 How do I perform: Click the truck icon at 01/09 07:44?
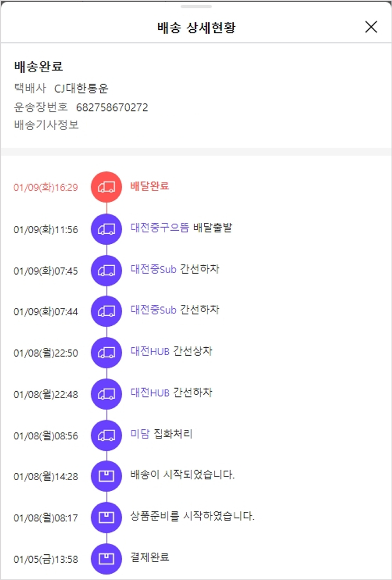tap(107, 311)
